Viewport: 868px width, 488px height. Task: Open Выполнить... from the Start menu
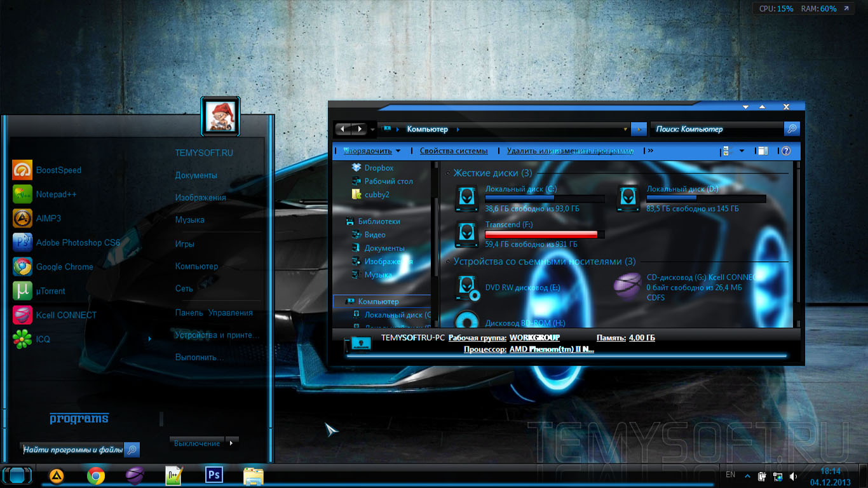[x=200, y=358]
